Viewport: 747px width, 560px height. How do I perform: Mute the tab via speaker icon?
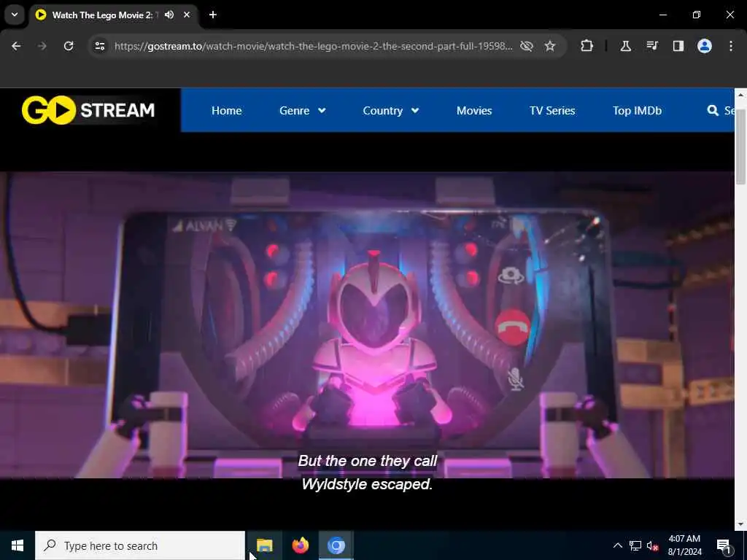tap(169, 15)
